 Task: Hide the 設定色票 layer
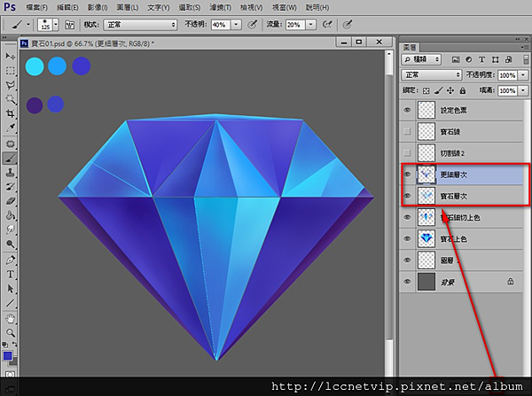(408, 111)
